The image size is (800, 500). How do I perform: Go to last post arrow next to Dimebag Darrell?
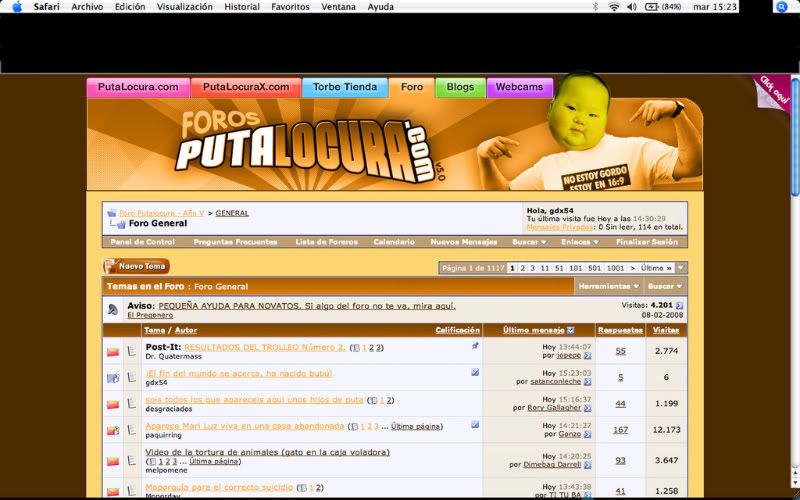(587, 465)
